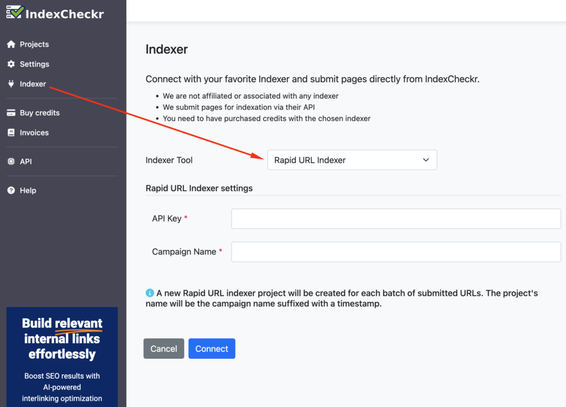
Task: Click 'We are not affiliated' bullet text
Action: [250, 96]
